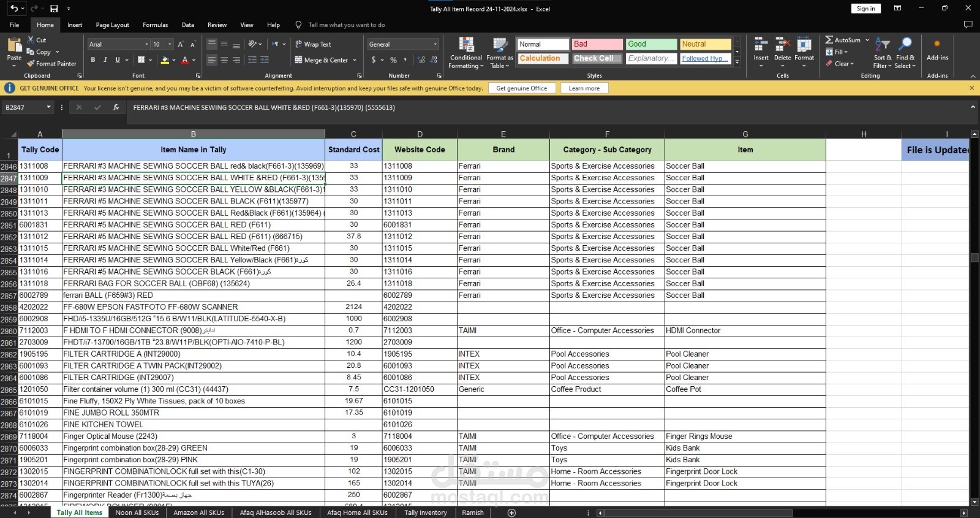Select column F header
The width and height of the screenshot is (980, 518).
pyautogui.click(x=607, y=134)
